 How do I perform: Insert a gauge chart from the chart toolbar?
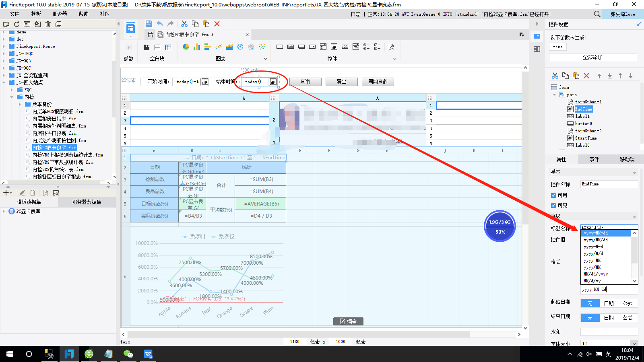[240, 47]
